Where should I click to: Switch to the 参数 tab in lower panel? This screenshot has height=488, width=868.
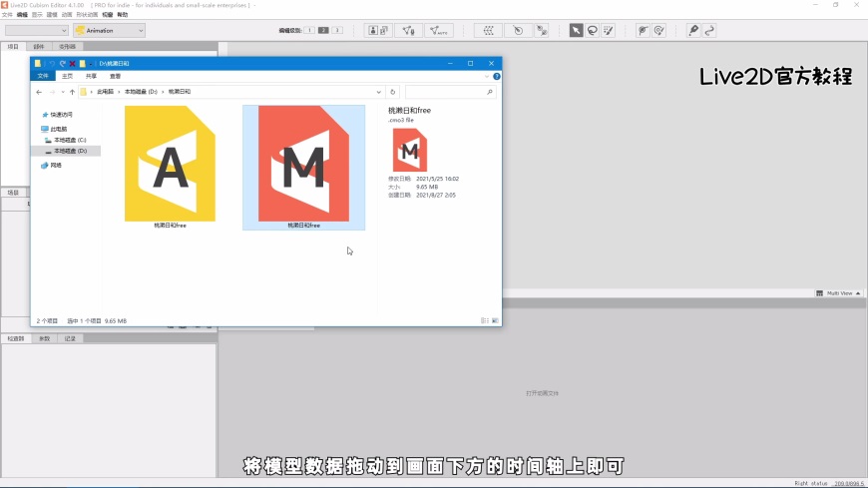pos(44,338)
